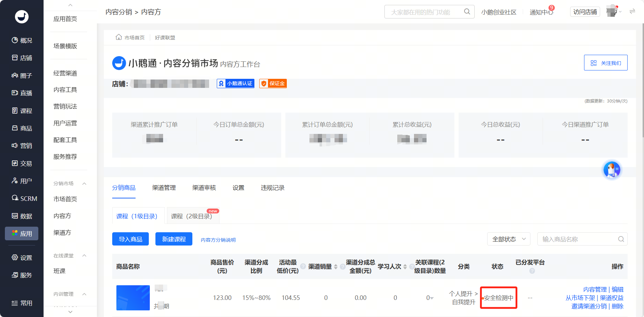Open the SCRM sidebar item
This screenshot has width=644, height=317.
(x=24, y=198)
